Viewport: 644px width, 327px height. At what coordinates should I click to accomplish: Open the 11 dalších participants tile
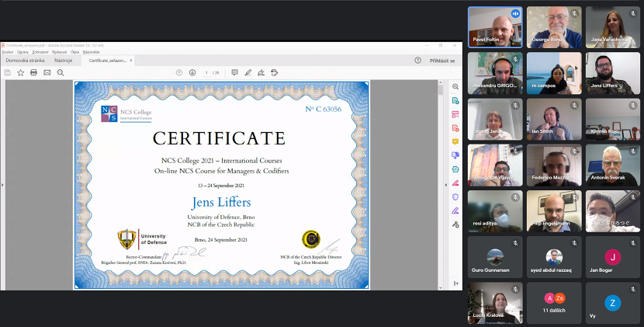554,303
